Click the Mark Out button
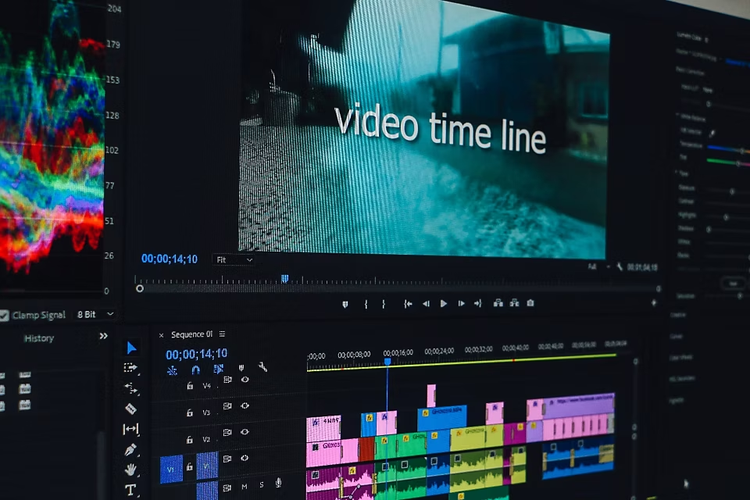This screenshot has width=750, height=500. coord(383,304)
